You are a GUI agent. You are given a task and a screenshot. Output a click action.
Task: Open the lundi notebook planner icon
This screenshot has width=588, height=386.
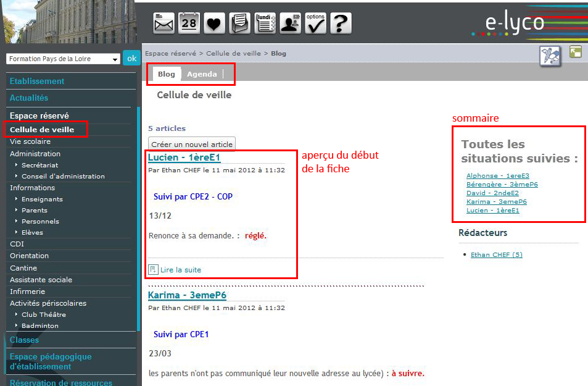click(x=265, y=23)
